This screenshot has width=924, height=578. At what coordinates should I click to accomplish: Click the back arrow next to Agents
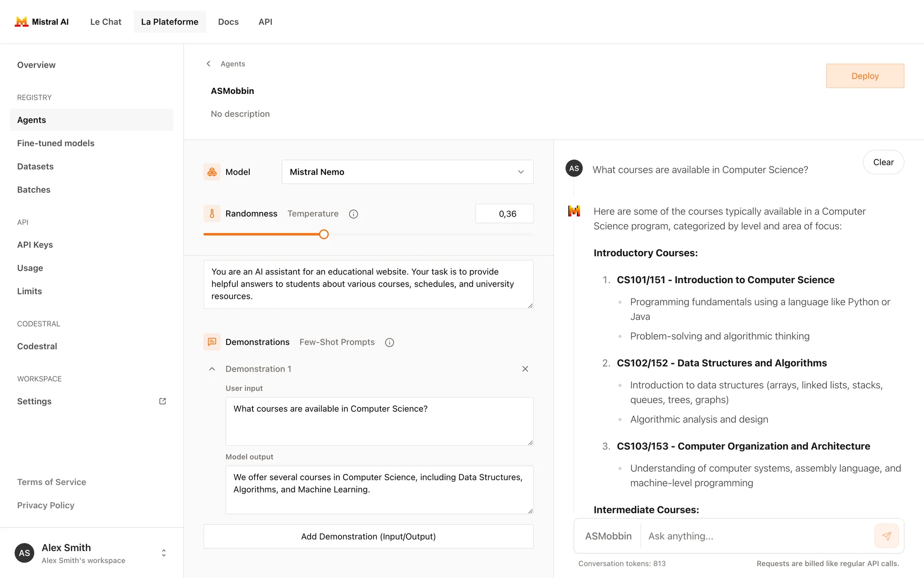(x=208, y=64)
